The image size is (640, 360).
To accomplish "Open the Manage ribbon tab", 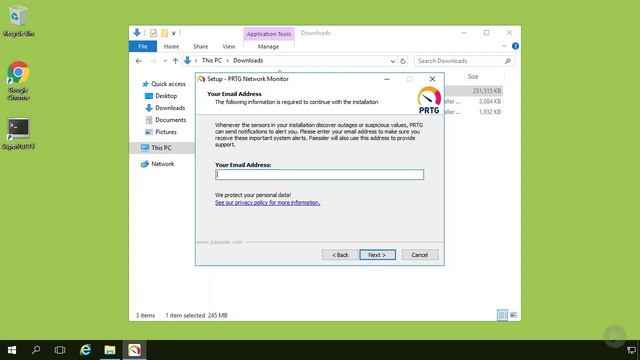I will tap(268, 47).
